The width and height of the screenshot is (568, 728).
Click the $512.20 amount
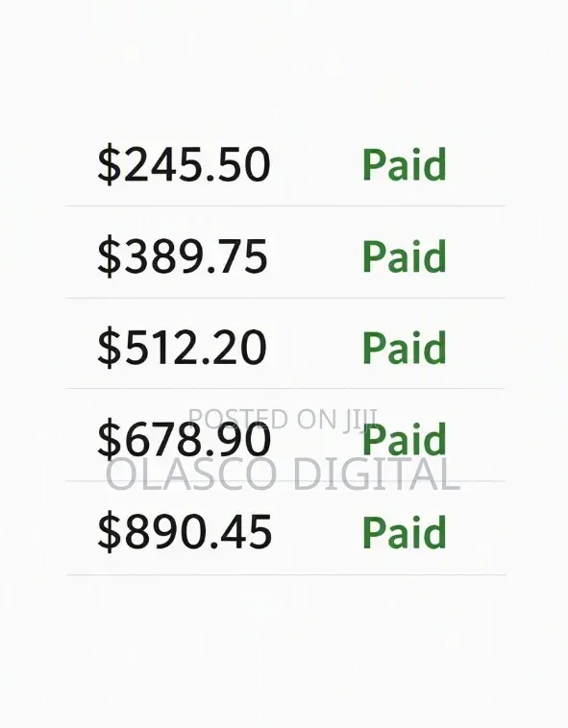click(183, 348)
